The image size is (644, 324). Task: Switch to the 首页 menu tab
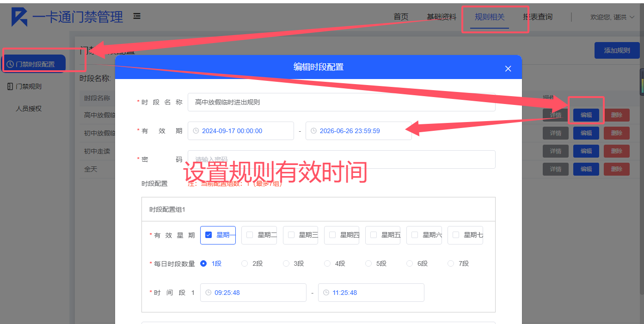(401, 17)
